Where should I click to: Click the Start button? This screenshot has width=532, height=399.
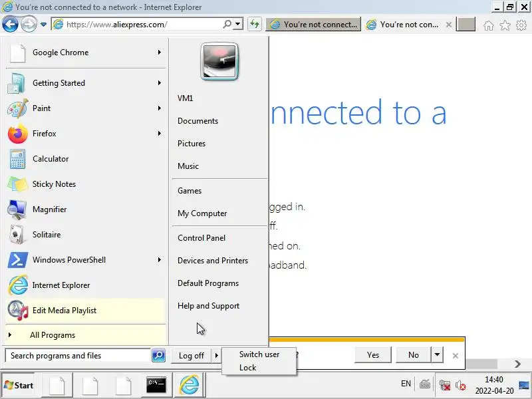19,386
